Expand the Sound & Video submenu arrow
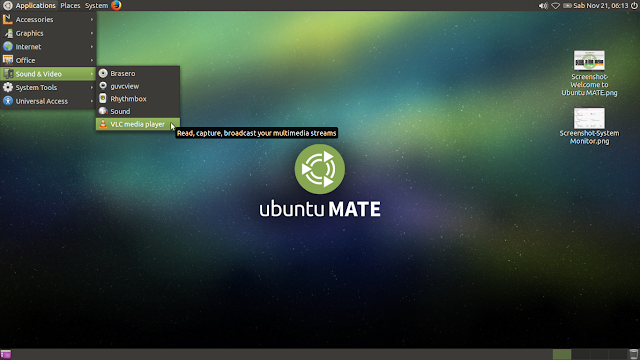The image size is (640, 360). coord(92,74)
